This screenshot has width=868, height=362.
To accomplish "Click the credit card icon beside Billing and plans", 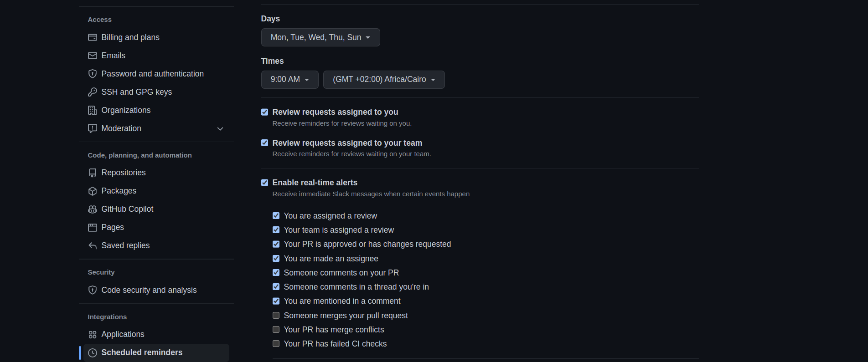I will click(x=93, y=37).
